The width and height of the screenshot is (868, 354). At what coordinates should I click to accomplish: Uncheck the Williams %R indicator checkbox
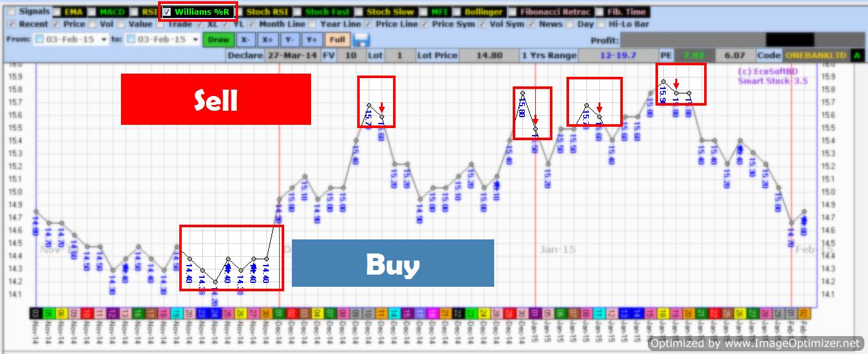(167, 12)
